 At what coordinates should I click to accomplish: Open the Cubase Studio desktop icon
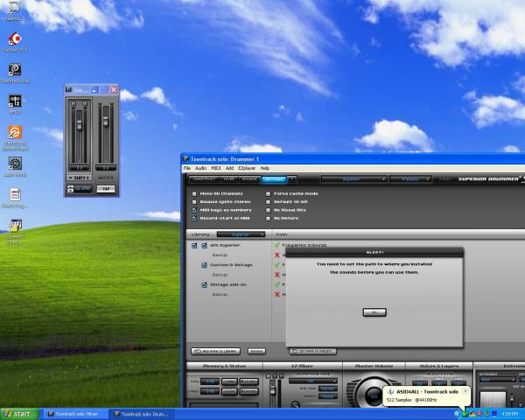(x=14, y=133)
